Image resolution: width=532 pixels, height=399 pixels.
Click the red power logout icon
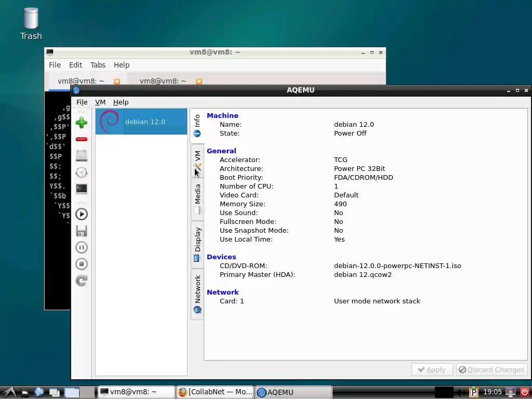(x=525, y=393)
